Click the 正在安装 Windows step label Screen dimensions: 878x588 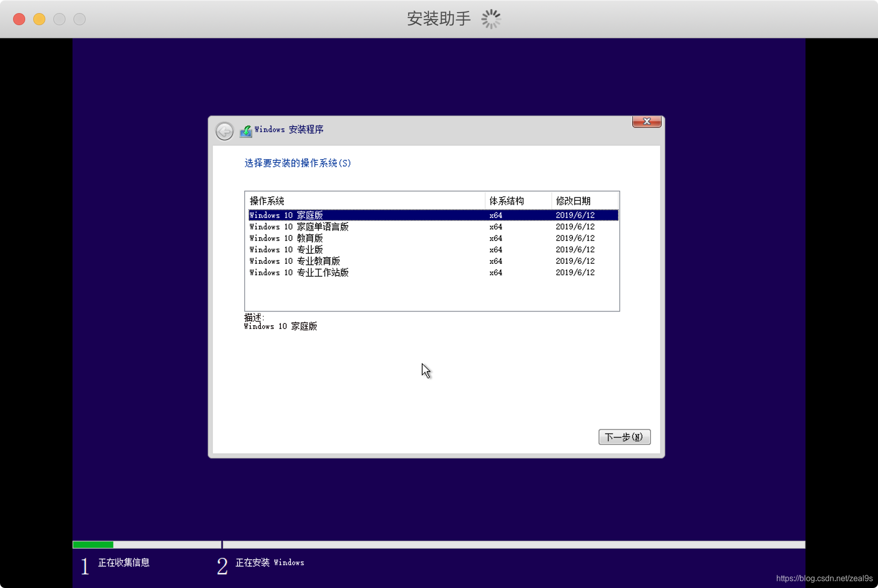point(270,562)
